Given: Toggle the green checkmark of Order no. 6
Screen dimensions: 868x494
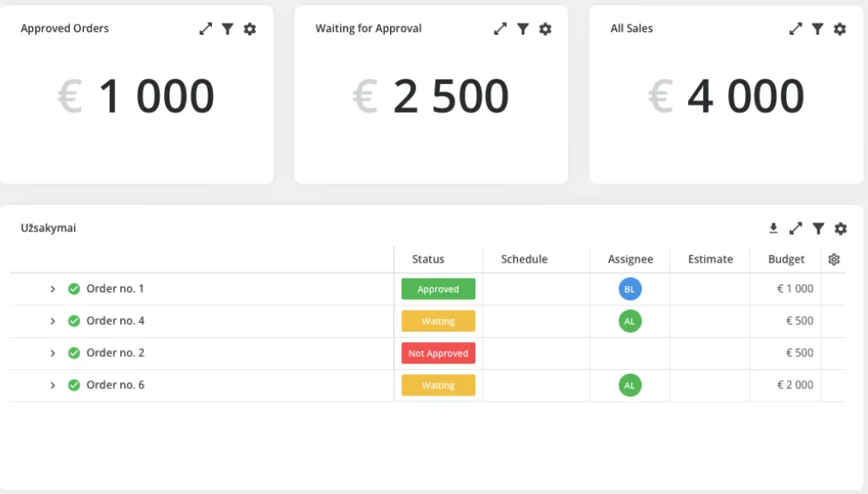Looking at the screenshot, I should 73,385.
